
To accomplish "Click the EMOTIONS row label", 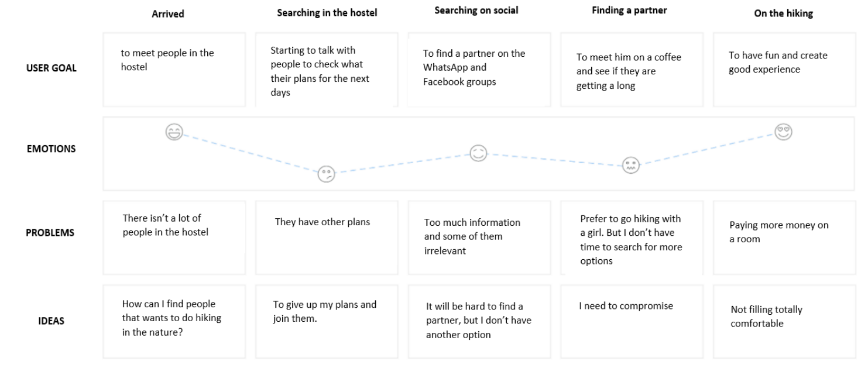I will pyautogui.click(x=51, y=149).
